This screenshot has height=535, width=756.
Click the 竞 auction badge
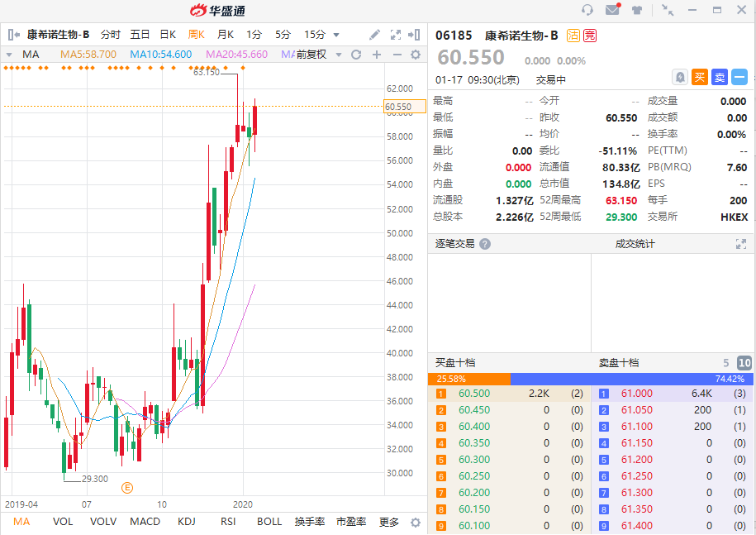590,36
